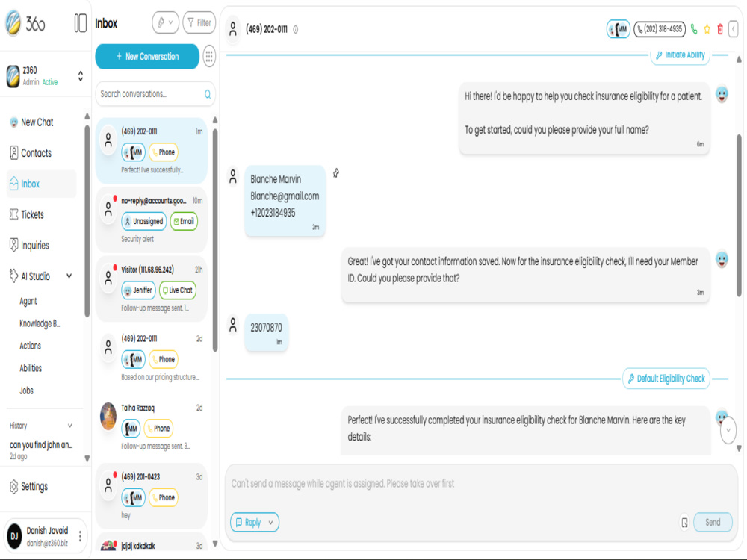Click Jeniffer agent tag

pos(138,290)
